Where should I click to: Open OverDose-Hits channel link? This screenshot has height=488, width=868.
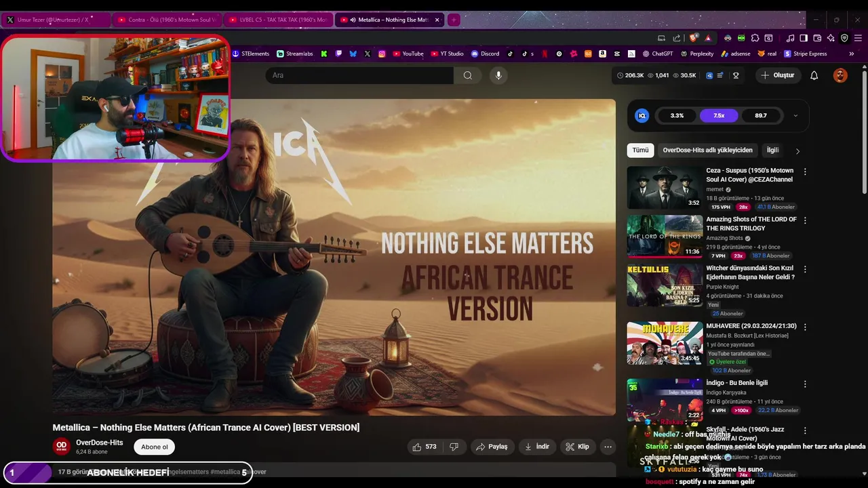[x=100, y=443]
